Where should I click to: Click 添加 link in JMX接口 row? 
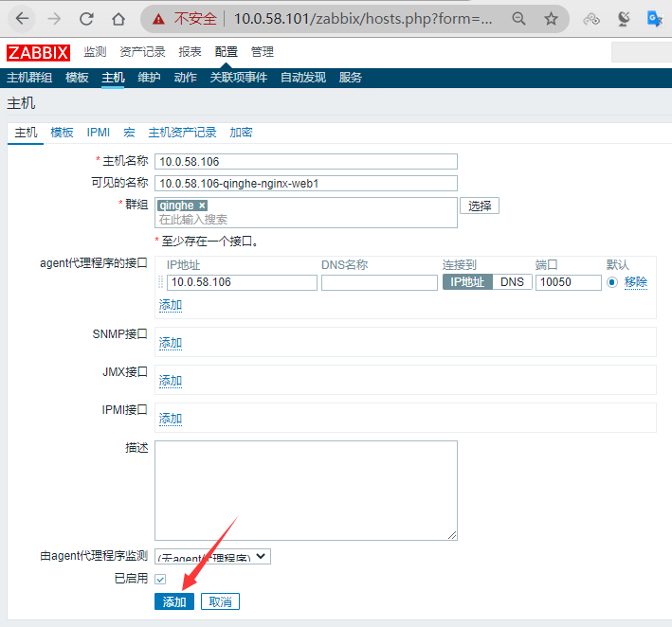tap(171, 381)
